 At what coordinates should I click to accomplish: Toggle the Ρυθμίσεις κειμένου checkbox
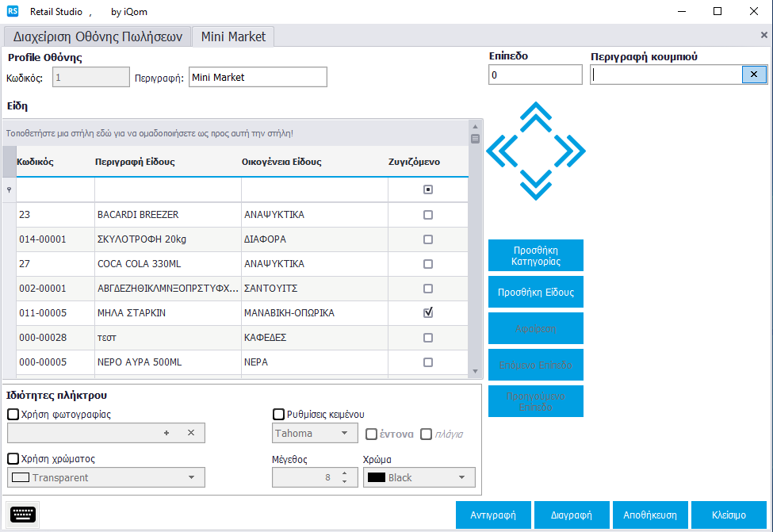tap(278, 414)
